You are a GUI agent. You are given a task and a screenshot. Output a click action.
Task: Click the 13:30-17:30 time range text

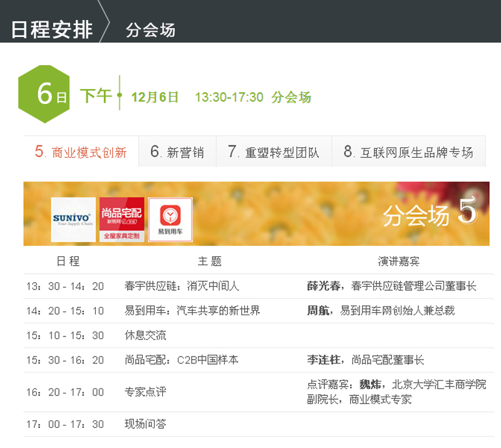pyautogui.click(x=229, y=97)
